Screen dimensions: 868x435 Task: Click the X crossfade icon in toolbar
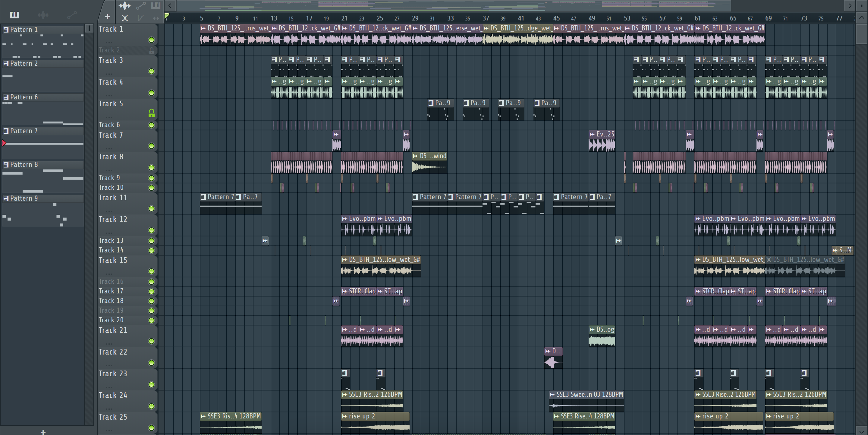(x=125, y=18)
